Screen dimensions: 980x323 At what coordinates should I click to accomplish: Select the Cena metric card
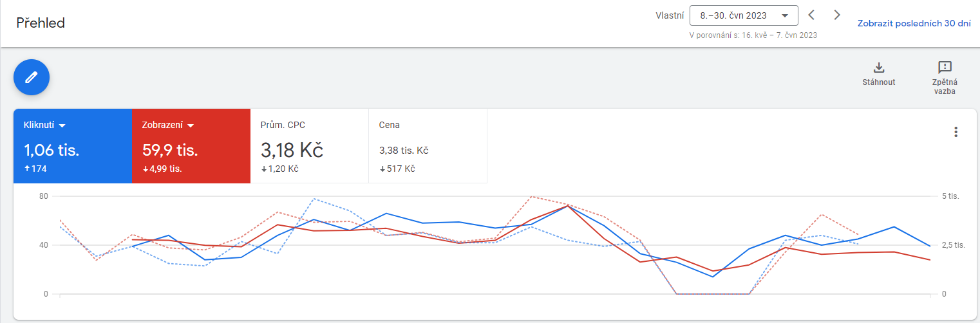pos(428,146)
